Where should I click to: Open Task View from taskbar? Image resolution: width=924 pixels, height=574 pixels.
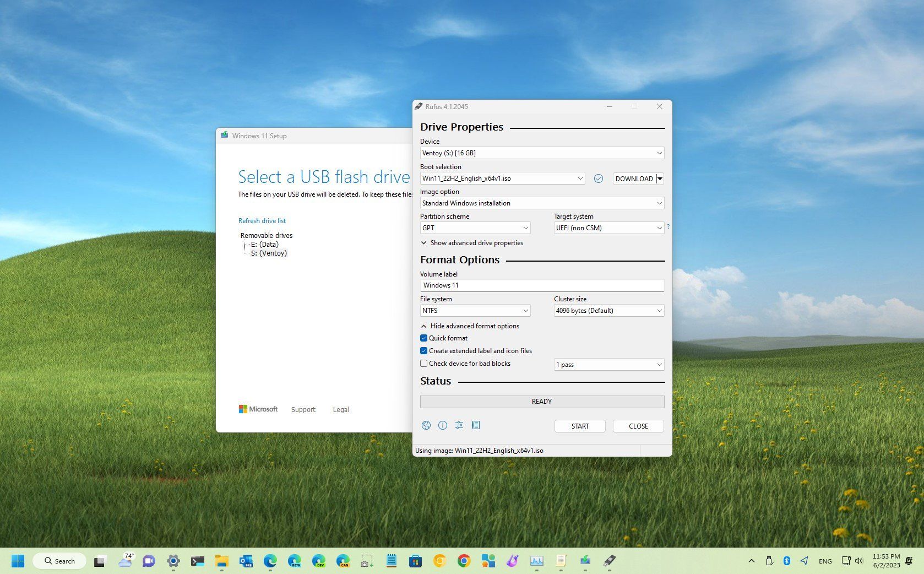100,561
